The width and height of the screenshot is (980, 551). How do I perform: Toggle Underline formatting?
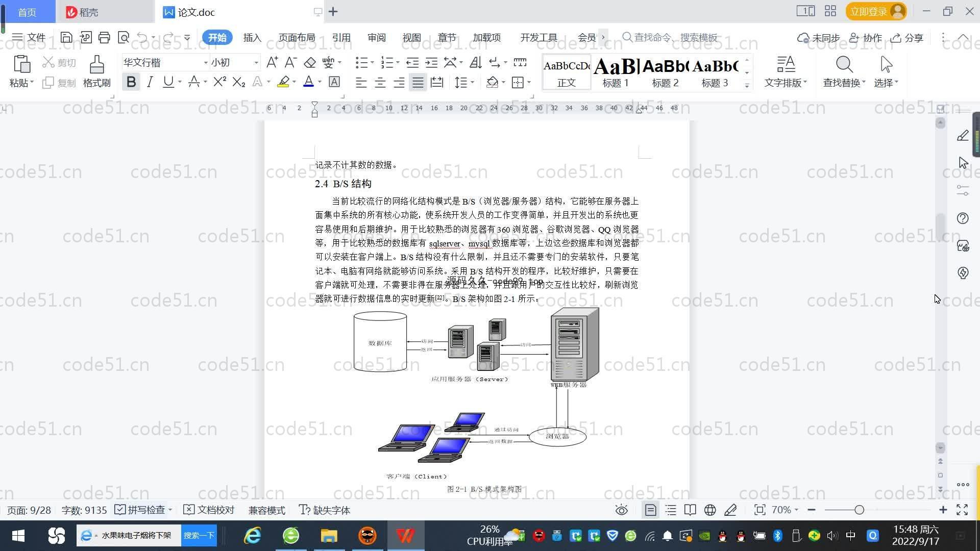coord(168,82)
